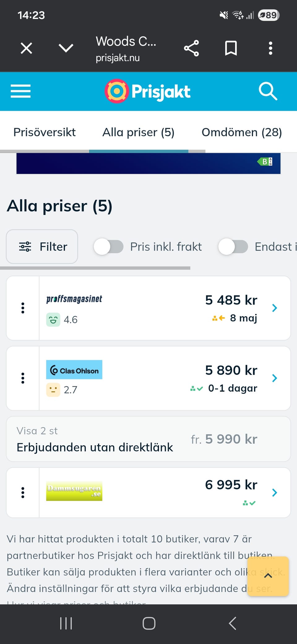This screenshot has width=297, height=644.
Task: Switch to the Omdömen (28) tab
Action: pos(242,132)
